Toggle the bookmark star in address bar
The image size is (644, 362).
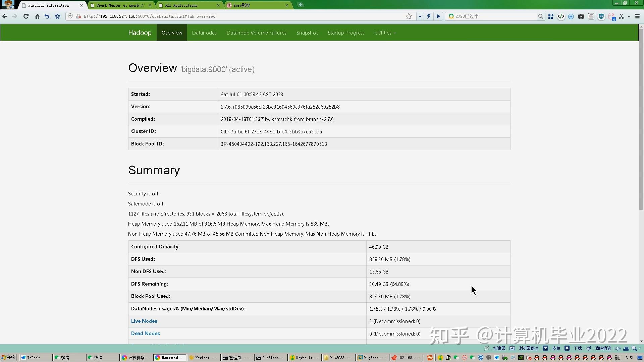[409, 16]
